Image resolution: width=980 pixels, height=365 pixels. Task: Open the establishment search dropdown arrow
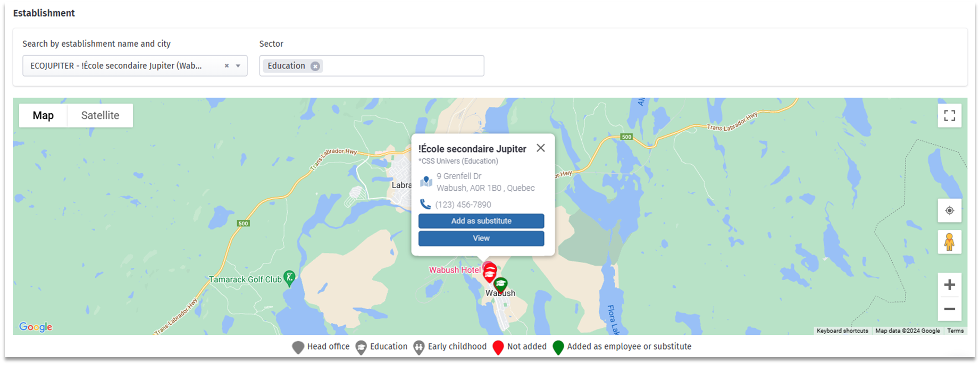[238, 66]
